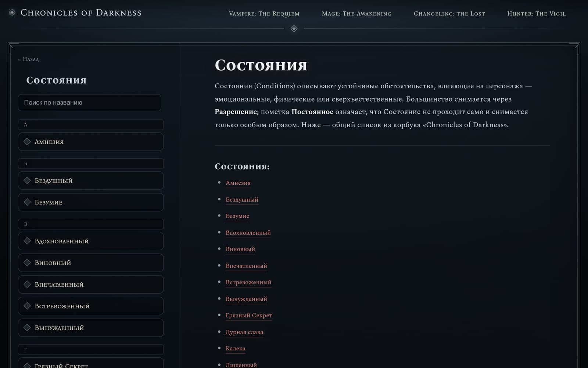The height and width of the screenshot is (368, 588).
Task: Open the Встревоженный link in the main list
Action: pos(248,282)
